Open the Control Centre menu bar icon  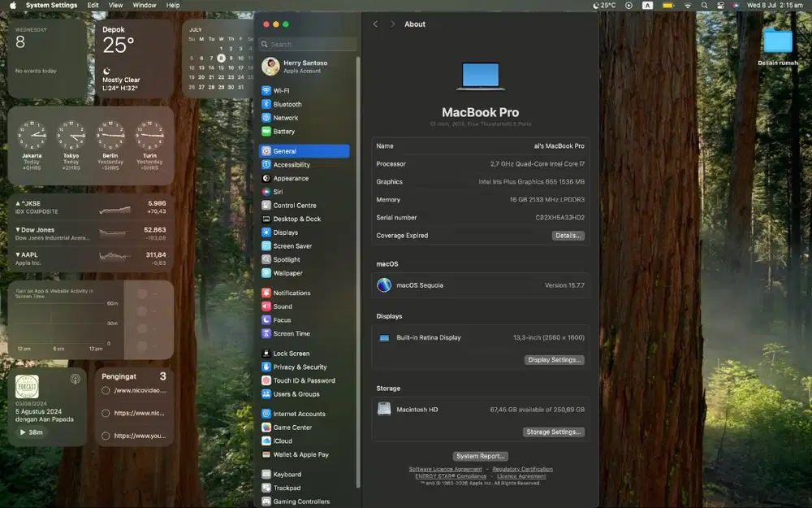coord(720,5)
